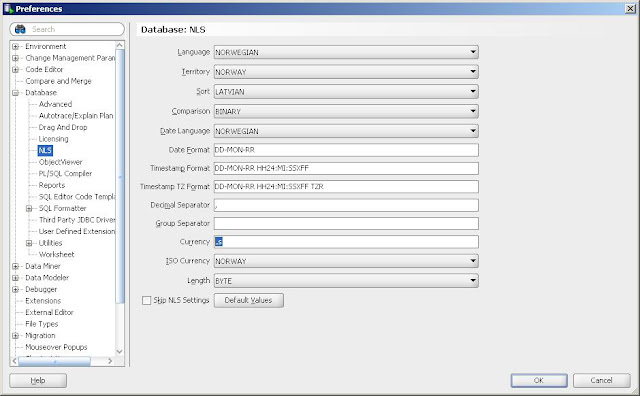The width and height of the screenshot is (640, 396).
Task: Click the Date Format field
Action: [x=346, y=150]
